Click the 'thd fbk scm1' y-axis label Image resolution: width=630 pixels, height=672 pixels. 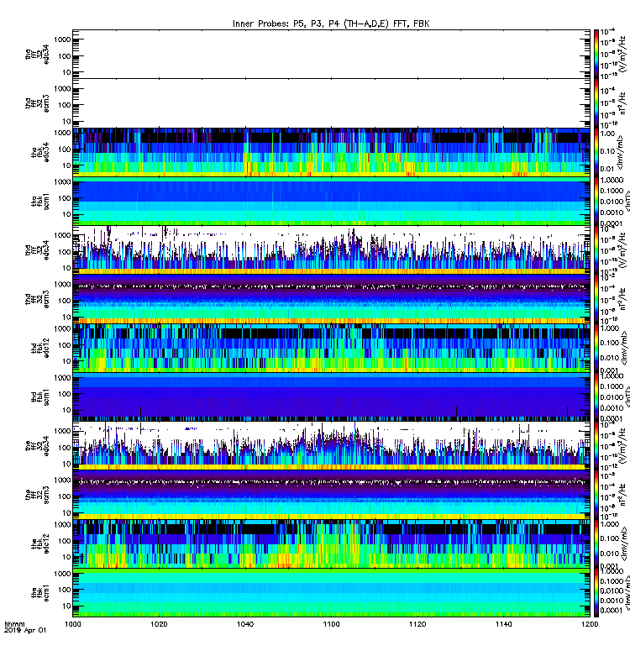(x=40, y=396)
